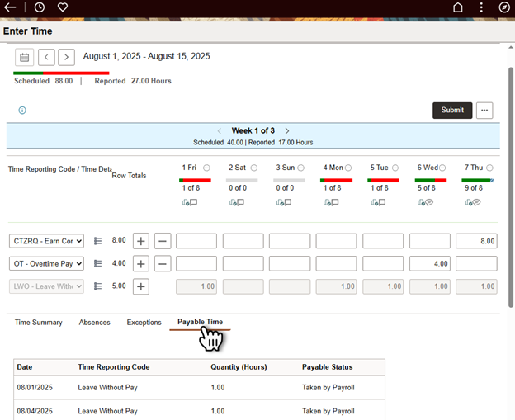Image resolution: width=515 pixels, height=420 pixels.
Task: Open comment bubble icon under 6 Wed
Action: point(429,202)
